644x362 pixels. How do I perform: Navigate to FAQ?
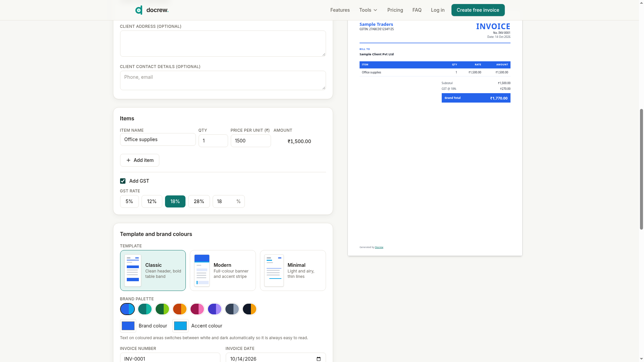pos(417,10)
